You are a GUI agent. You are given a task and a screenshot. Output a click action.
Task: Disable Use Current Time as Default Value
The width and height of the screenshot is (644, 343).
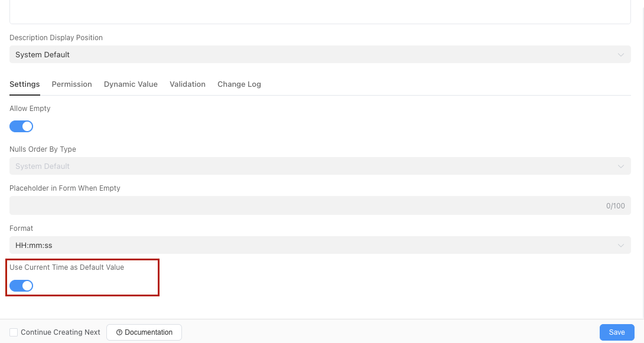coord(21,286)
